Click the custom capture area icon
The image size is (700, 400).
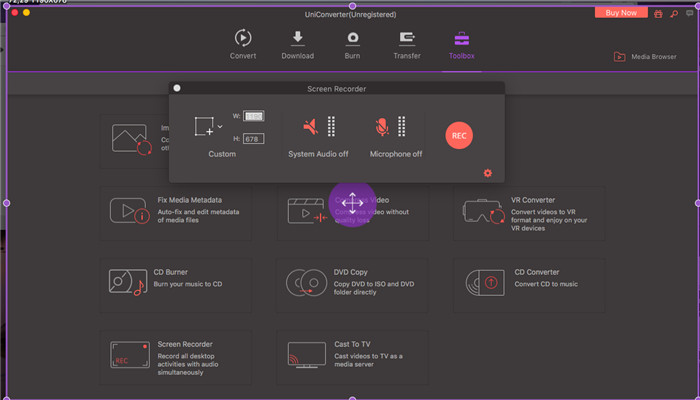point(204,126)
